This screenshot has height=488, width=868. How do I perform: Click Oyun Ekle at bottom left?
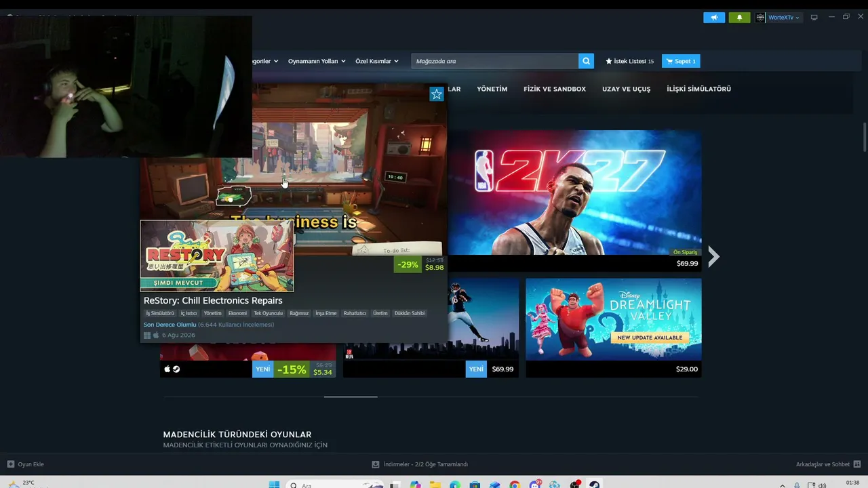point(26,464)
